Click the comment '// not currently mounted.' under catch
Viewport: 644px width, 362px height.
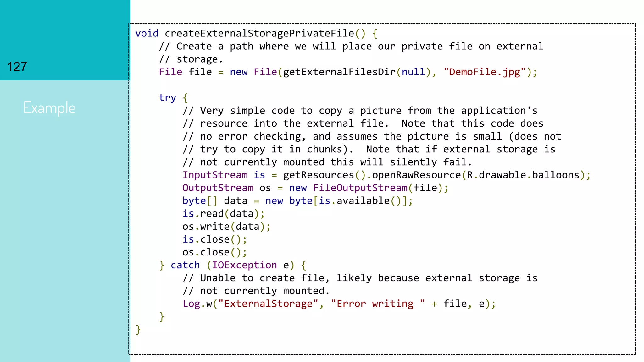tap(256, 291)
